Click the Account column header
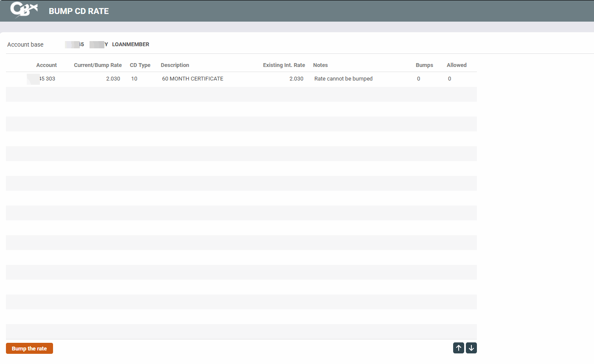This screenshot has height=364, width=594. click(47, 65)
